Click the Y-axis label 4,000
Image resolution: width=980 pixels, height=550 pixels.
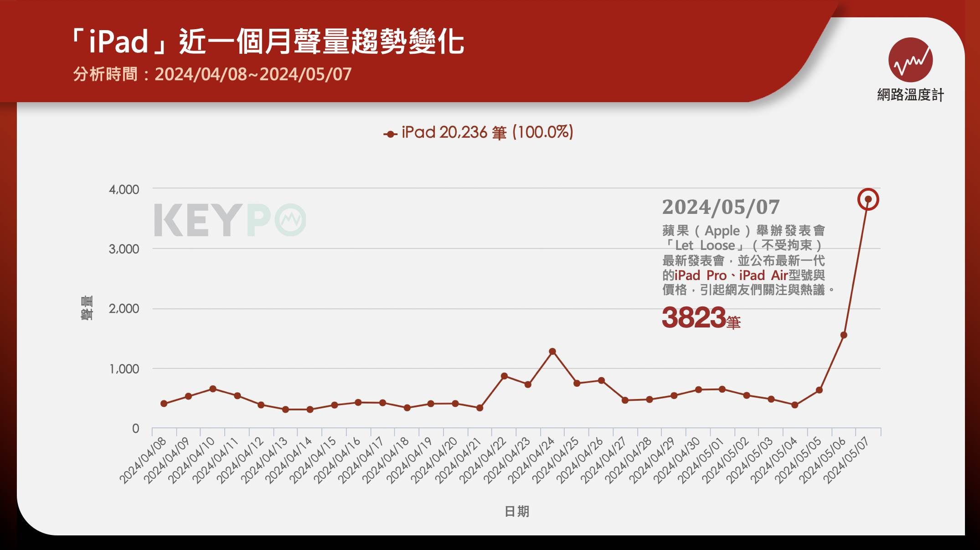pyautogui.click(x=124, y=190)
